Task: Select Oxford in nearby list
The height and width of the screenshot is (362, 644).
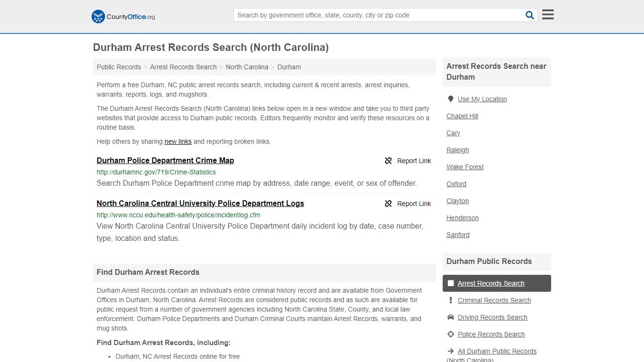Action: point(456,184)
